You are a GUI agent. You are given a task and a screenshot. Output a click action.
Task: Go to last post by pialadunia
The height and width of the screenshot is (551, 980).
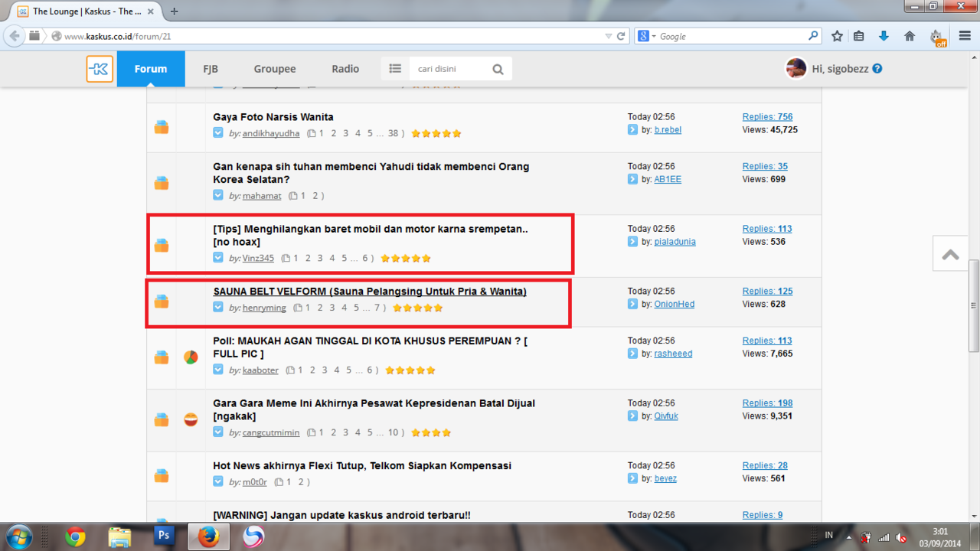[632, 242]
